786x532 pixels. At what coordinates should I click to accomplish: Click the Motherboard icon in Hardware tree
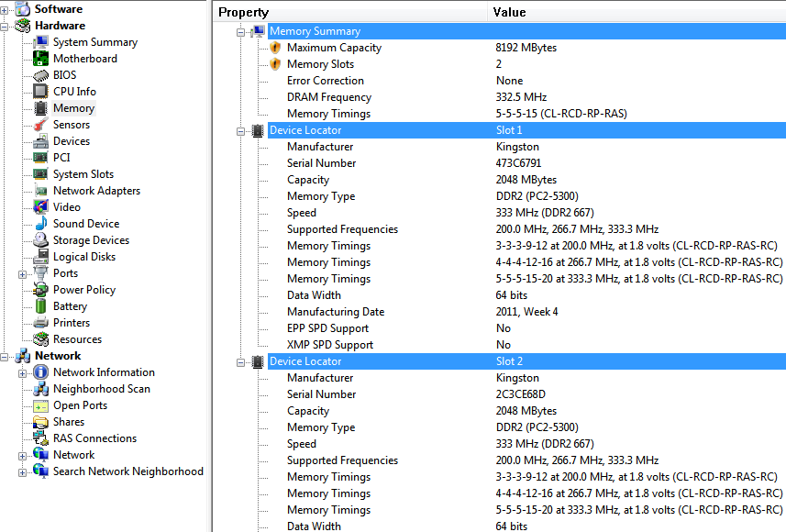40,59
